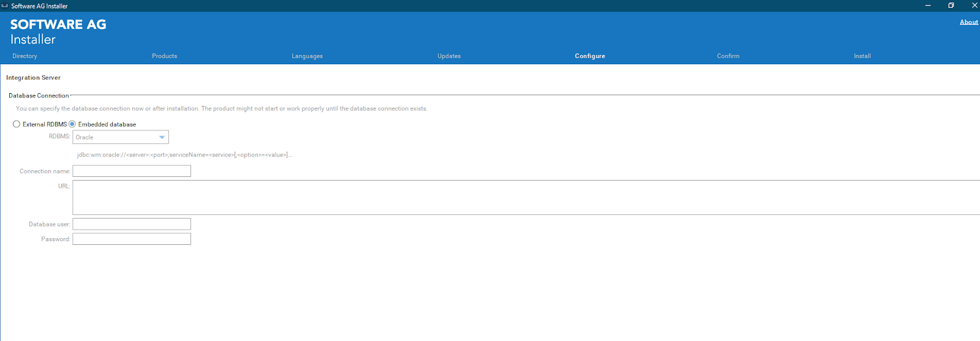This screenshot has height=341, width=980.
Task: Go to the Updates step
Action: pyautogui.click(x=449, y=56)
